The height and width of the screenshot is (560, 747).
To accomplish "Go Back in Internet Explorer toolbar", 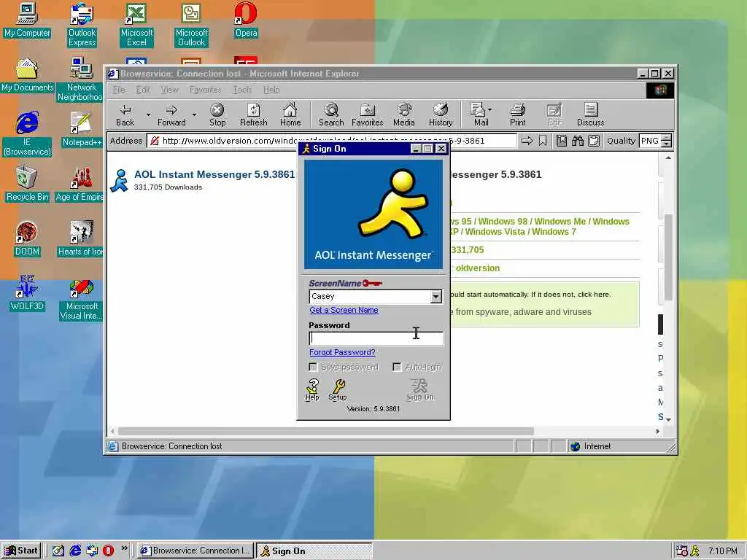I will coord(125,114).
